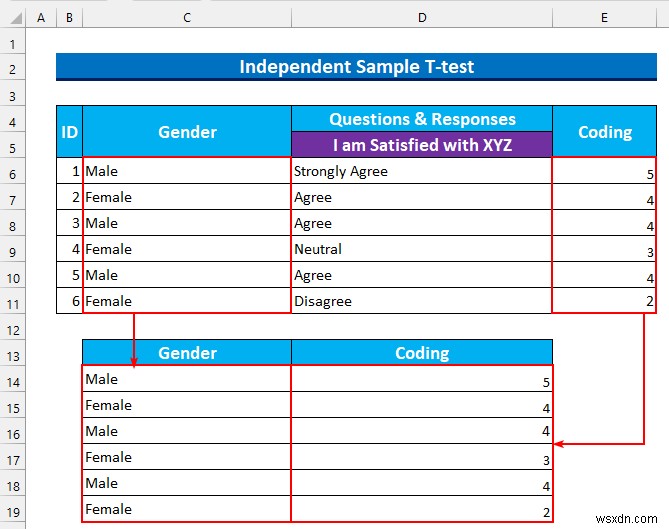Select row 6 header

[x=13, y=174]
